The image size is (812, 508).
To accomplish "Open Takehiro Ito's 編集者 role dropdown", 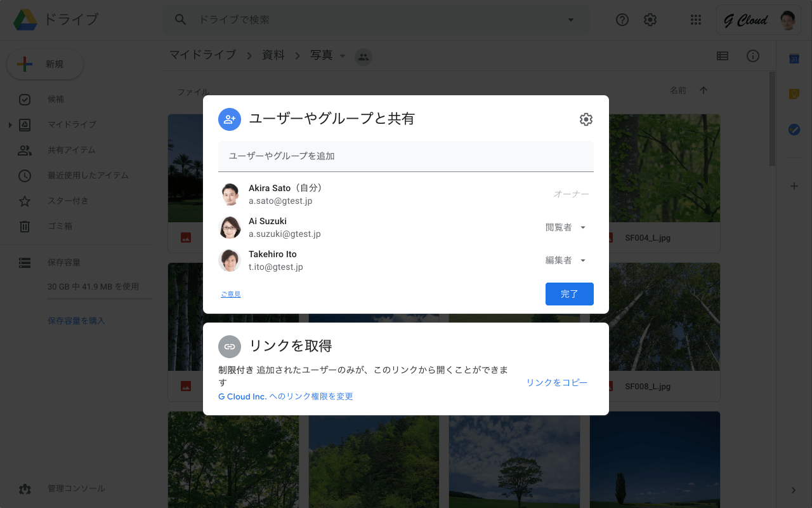I will [x=566, y=260].
